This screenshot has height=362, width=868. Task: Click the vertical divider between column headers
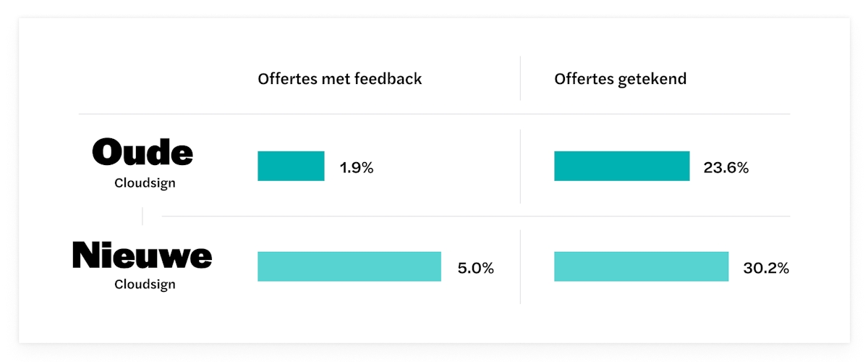(520, 78)
